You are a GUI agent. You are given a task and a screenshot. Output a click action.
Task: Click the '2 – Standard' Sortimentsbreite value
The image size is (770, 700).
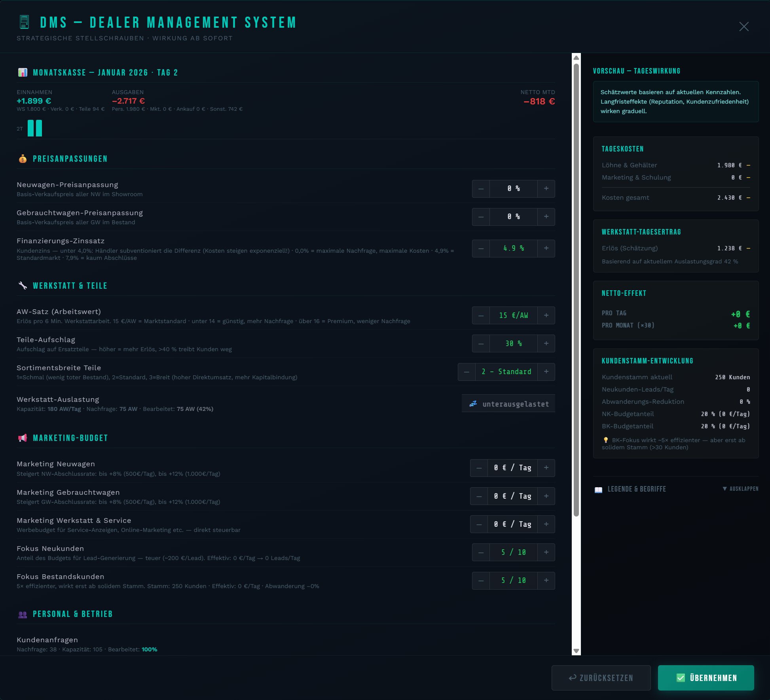(506, 372)
